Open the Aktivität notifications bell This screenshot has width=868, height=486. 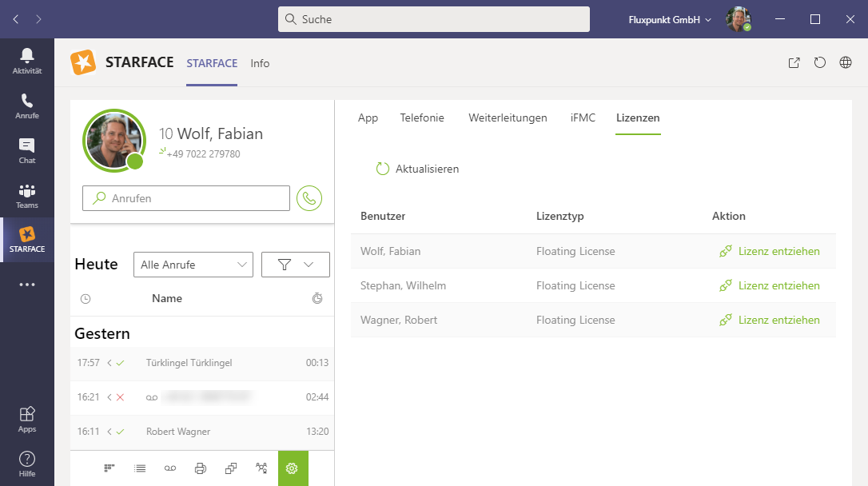coord(27,61)
